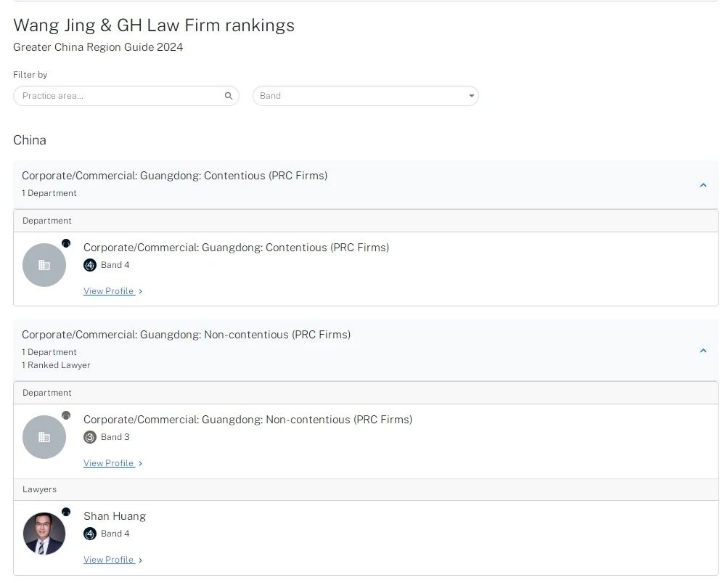The image size is (728, 583).
Task: Click the Band 4 badge icon under Contentious department
Action: click(x=89, y=265)
